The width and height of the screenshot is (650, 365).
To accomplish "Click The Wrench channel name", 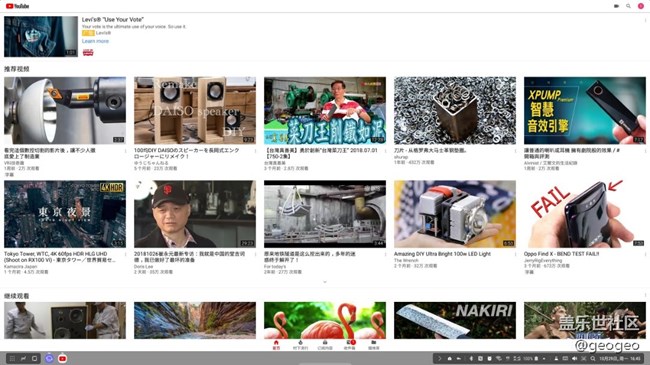I will 405,260.
